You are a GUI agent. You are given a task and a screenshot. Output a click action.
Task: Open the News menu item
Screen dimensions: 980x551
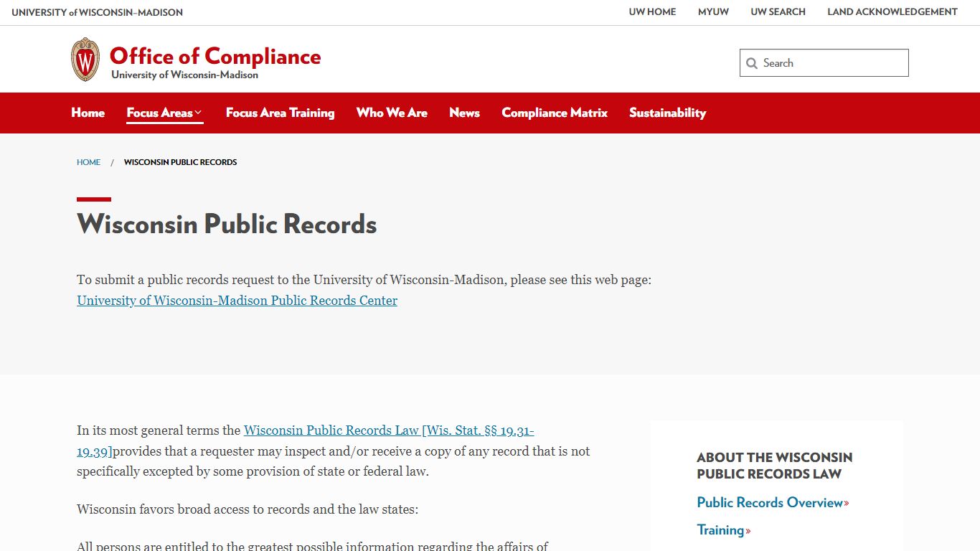coord(464,113)
